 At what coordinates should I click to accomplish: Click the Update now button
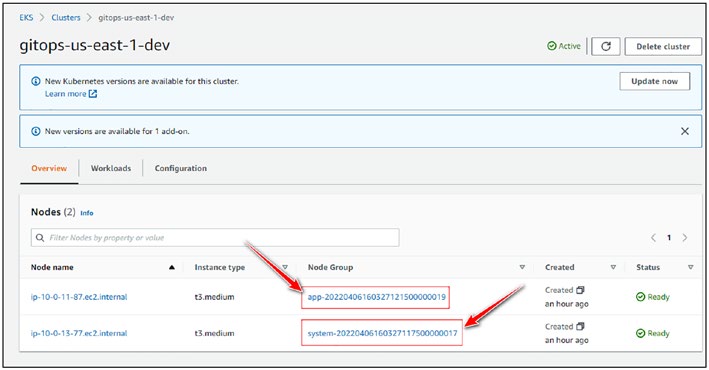point(654,81)
